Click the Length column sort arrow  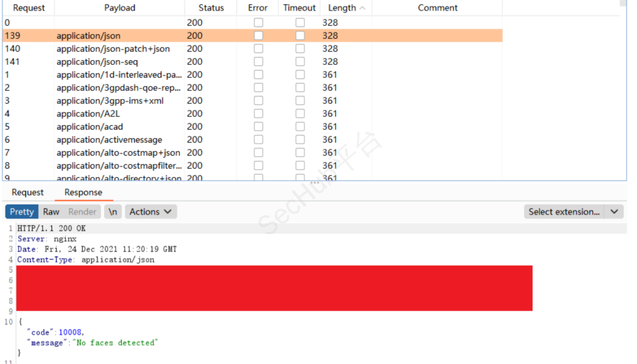coord(363,8)
